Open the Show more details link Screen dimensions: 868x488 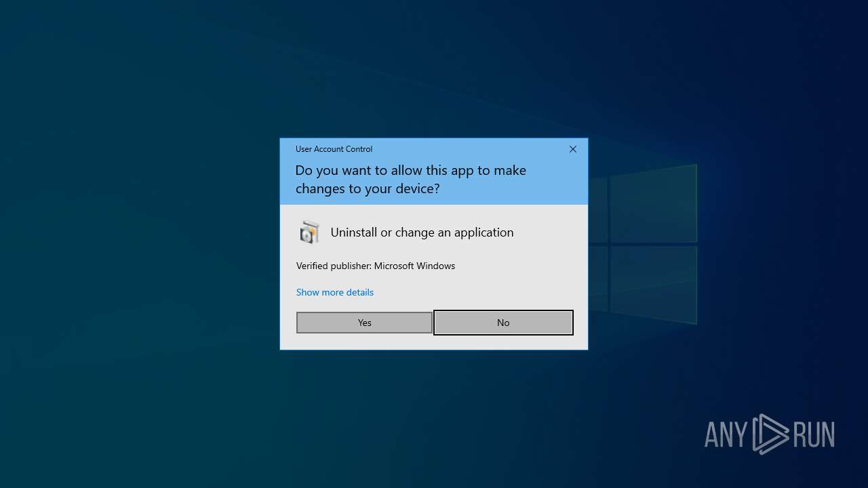(x=335, y=292)
